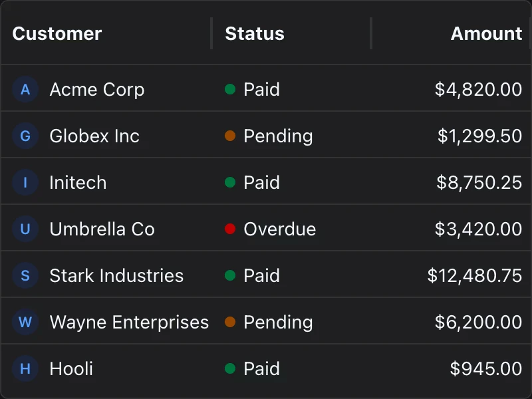Image resolution: width=532 pixels, height=399 pixels.
Task: Select the $8,750.25 amount cell
Action: pyautogui.click(x=479, y=182)
